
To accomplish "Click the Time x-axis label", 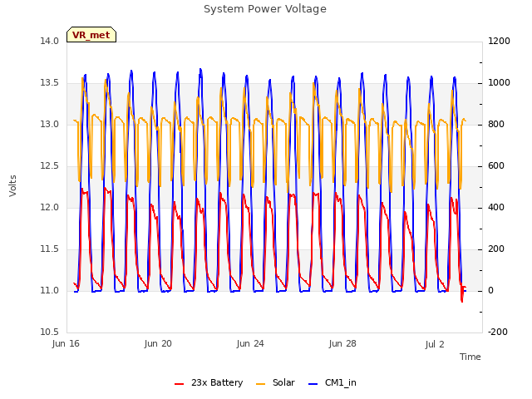I will click(470, 357).
